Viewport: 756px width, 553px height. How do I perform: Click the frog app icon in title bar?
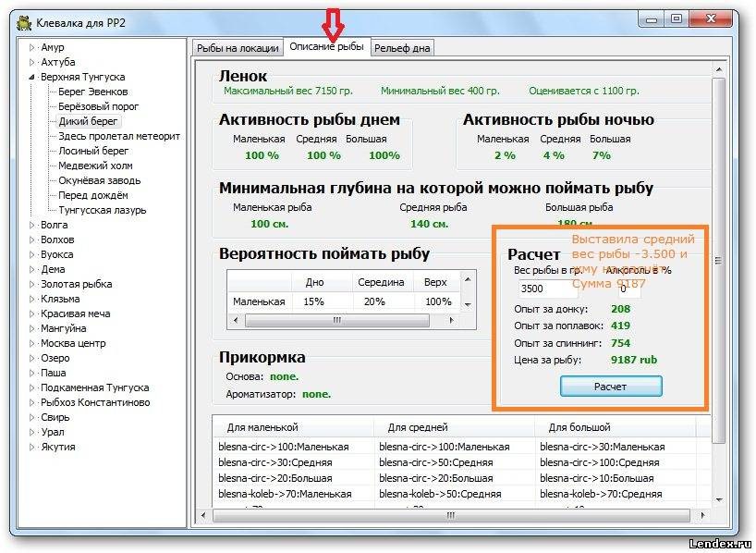click(24, 23)
